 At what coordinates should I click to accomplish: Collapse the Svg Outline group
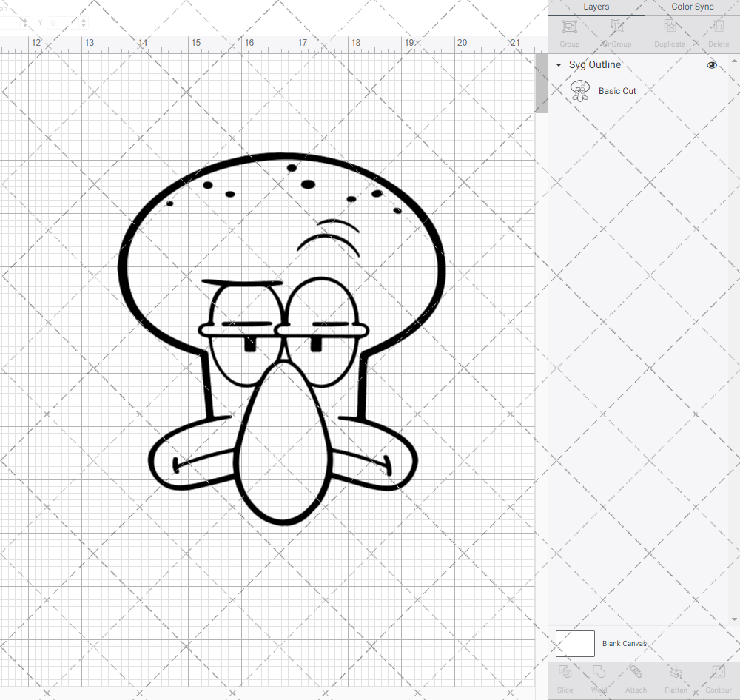(559, 64)
